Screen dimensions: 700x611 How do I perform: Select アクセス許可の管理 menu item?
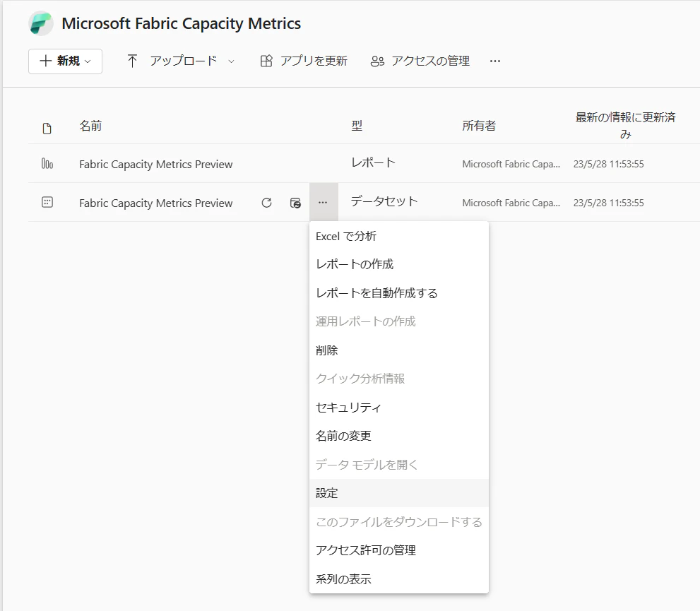(399, 550)
